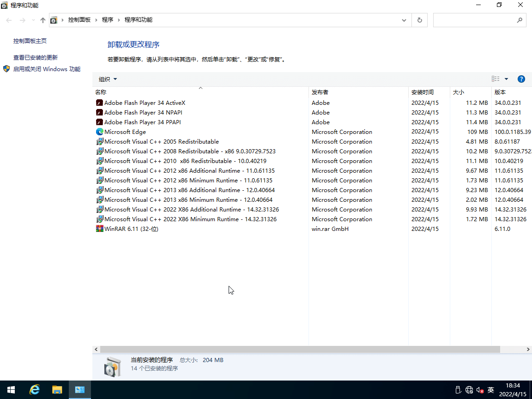532x399 pixels.
Task: Click the Visual C++ 2012 Minimum Runtime icon
Action: (99, 180)
